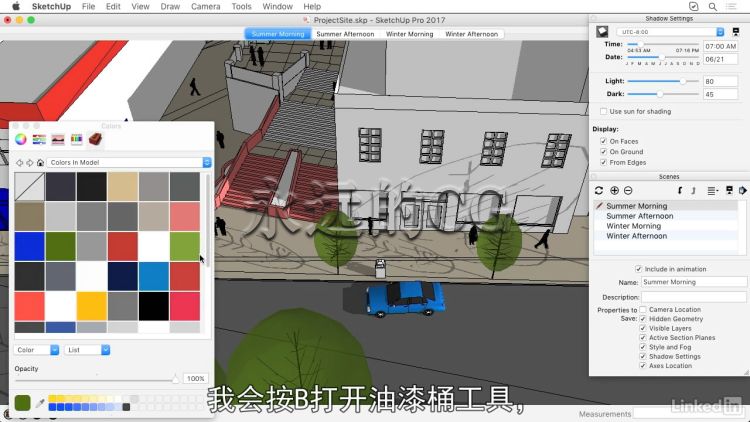
Task: Open the Apple menu
Action: coord(16,7)
